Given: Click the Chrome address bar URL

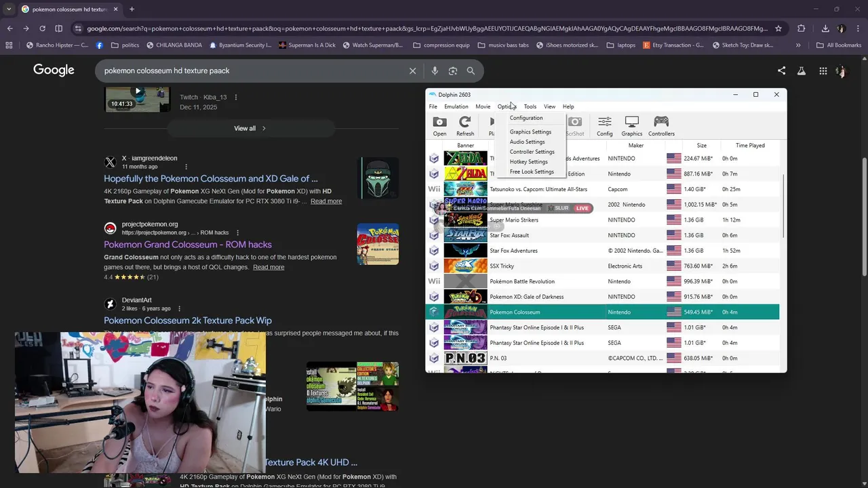Looking at the screenshot, I should (427, 28).
